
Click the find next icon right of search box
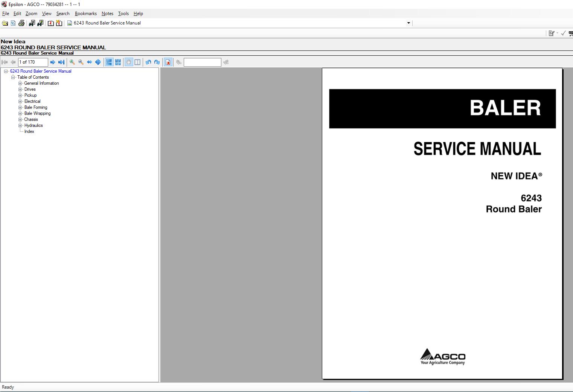226,62
